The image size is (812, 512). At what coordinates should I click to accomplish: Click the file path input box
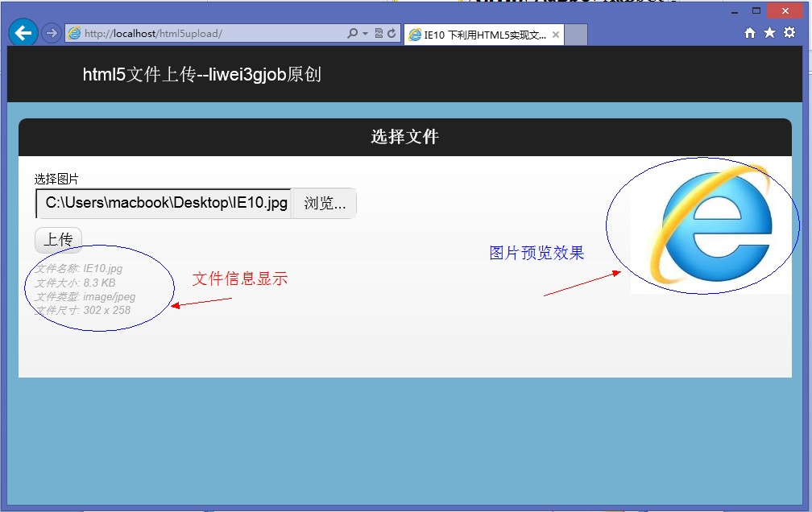(164, 204)
